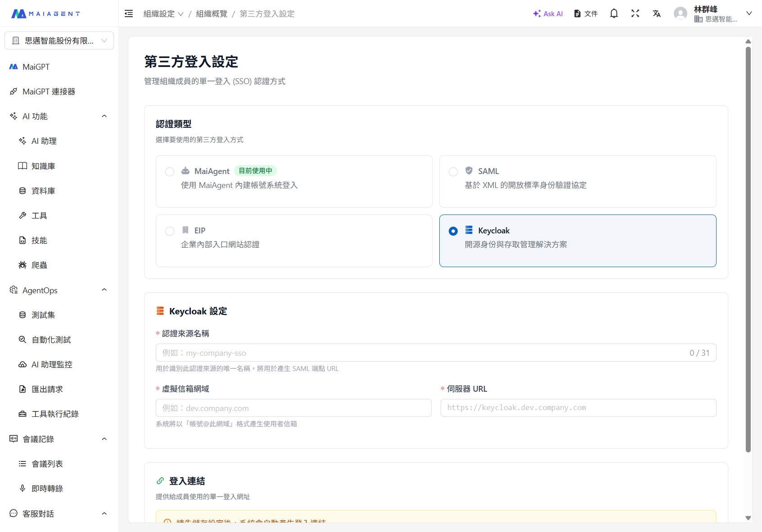Open the language translation icon

click(657, 13)
